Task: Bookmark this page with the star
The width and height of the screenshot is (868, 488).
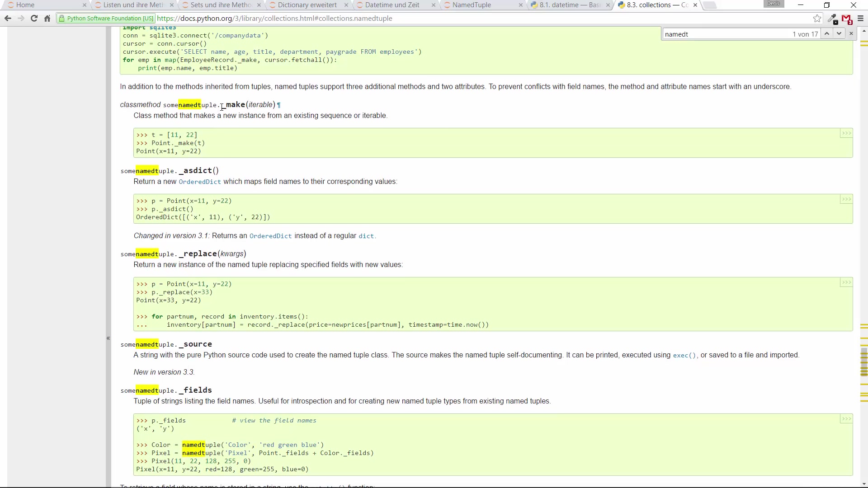Action: pos(817,19)
